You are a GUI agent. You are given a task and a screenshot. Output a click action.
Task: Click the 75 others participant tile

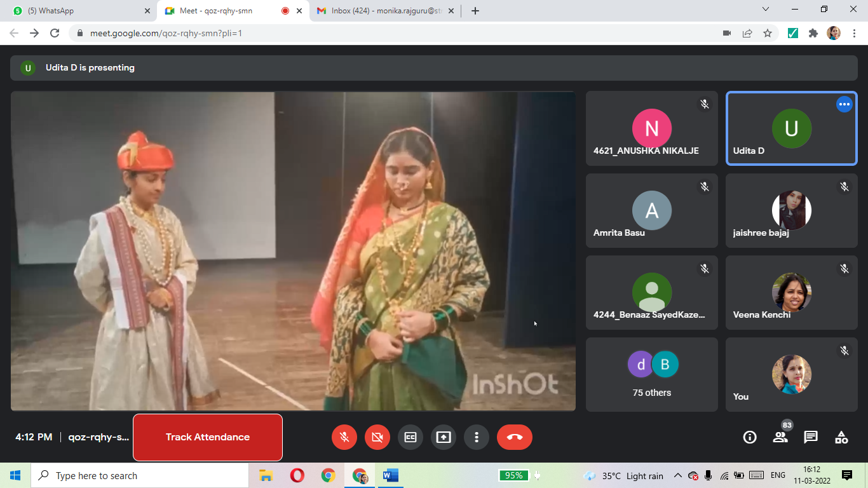click(652, 374)
